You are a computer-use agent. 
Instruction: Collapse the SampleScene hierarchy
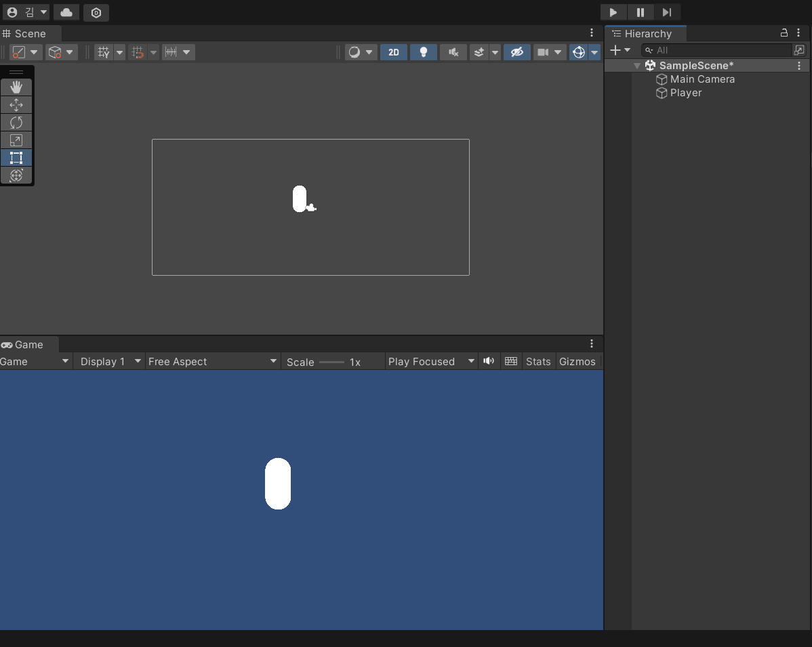coord(636,65)
